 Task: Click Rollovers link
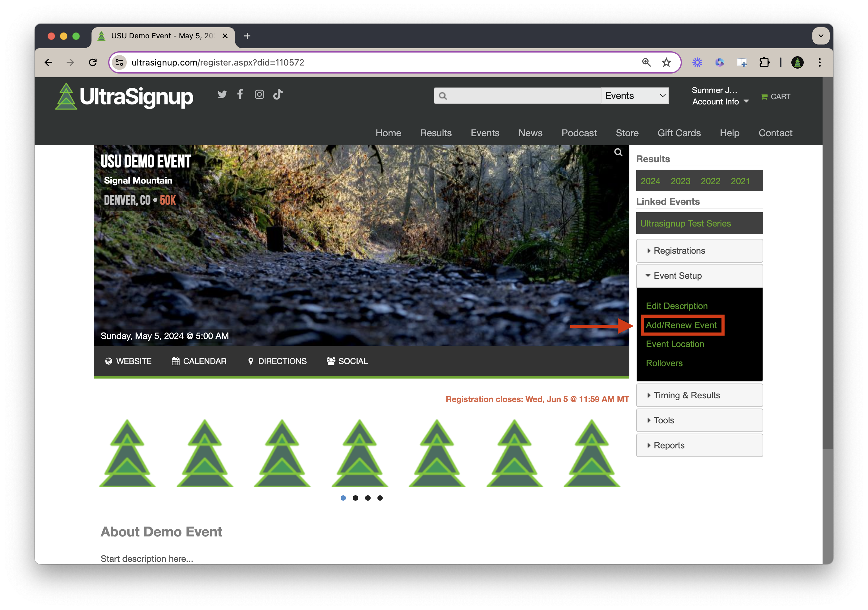664,363
